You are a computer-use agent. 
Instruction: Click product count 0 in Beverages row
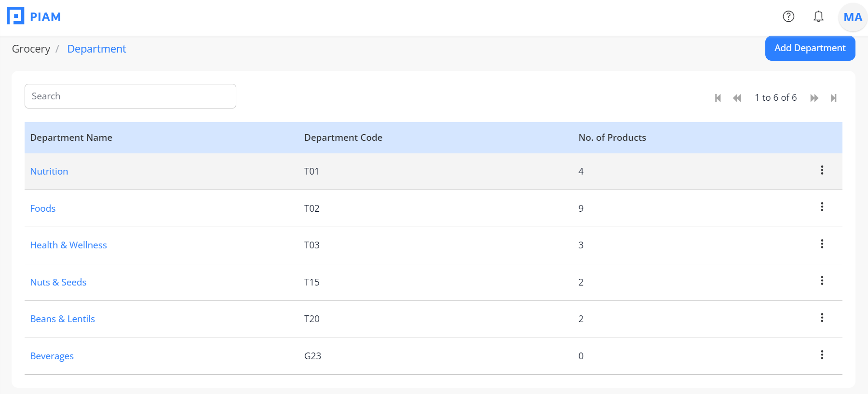(x=581, y=356)
